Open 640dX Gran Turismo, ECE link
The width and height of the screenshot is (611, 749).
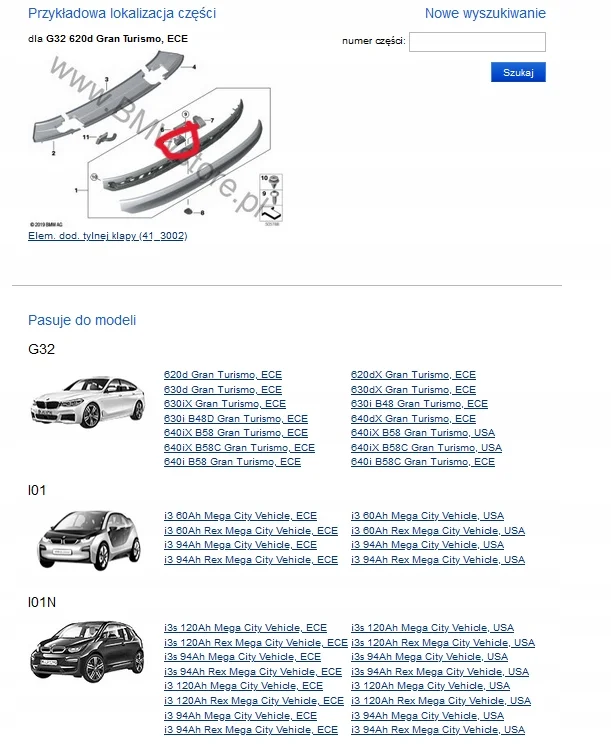pos(413,419)
